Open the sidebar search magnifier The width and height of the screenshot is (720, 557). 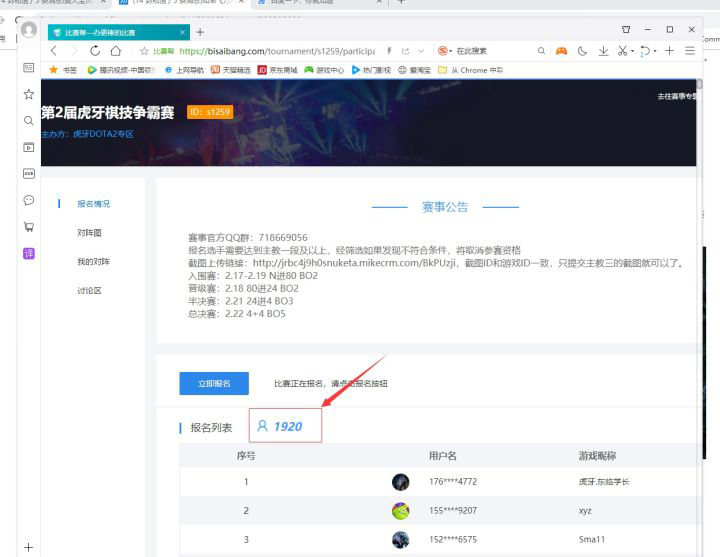click(28, 120)
